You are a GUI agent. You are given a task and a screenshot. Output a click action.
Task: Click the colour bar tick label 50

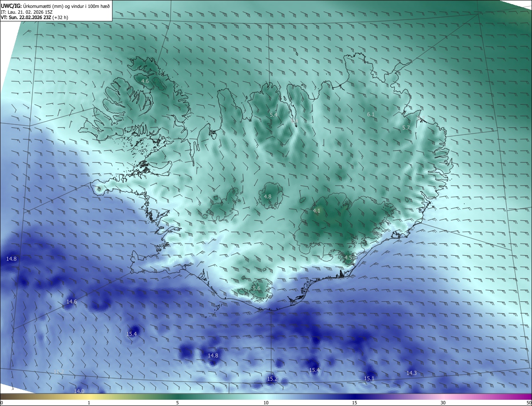tap(529, 403)
